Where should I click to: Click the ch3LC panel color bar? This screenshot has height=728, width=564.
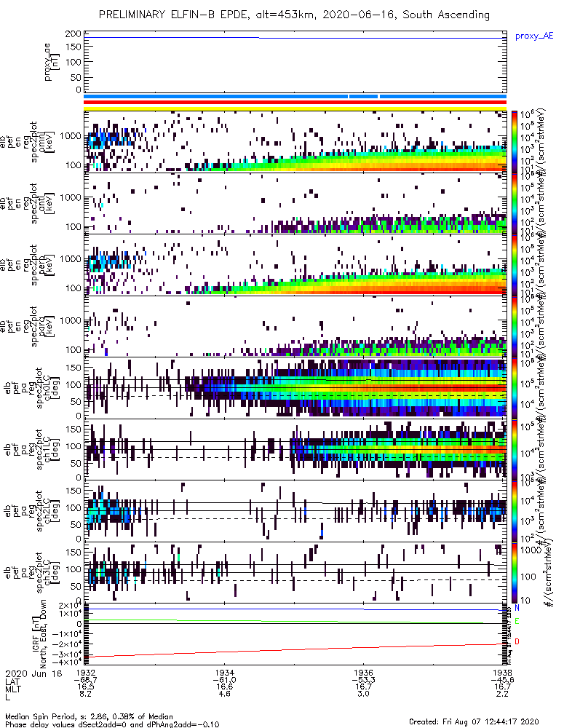[x=515, y=572]
